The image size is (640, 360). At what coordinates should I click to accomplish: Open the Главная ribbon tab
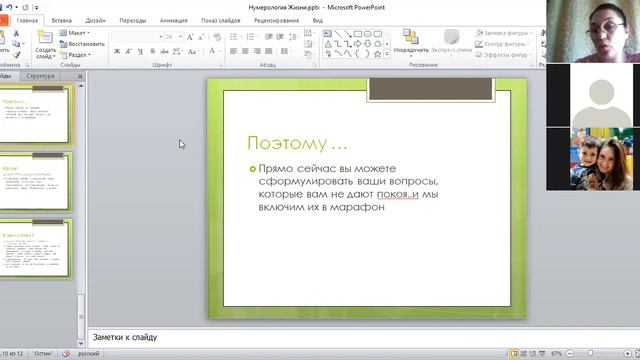(x=27, y=20)
